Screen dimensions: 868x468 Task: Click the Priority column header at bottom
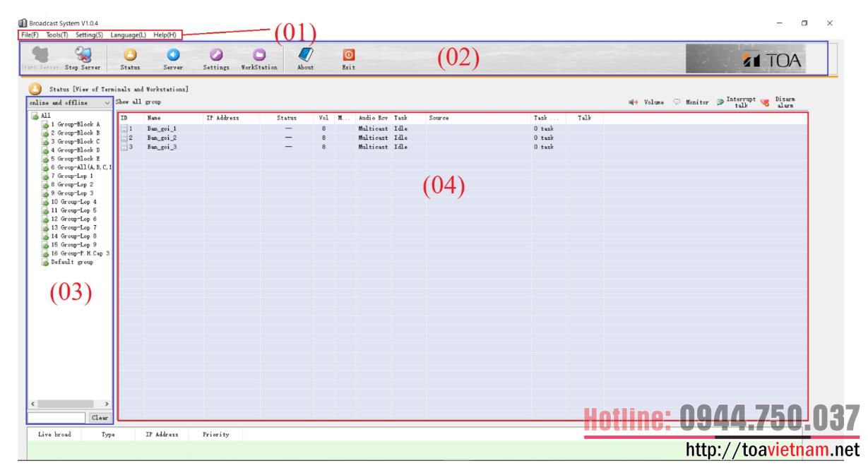[215, 435]
